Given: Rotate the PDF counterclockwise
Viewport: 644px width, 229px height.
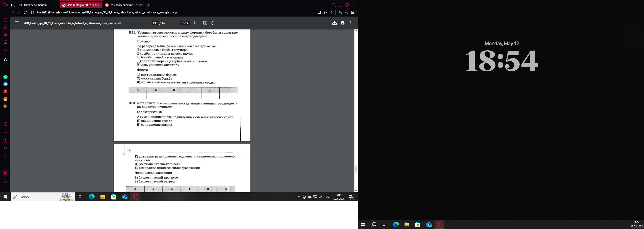Looking at the screenshot, I should click(x=212, y=23).
